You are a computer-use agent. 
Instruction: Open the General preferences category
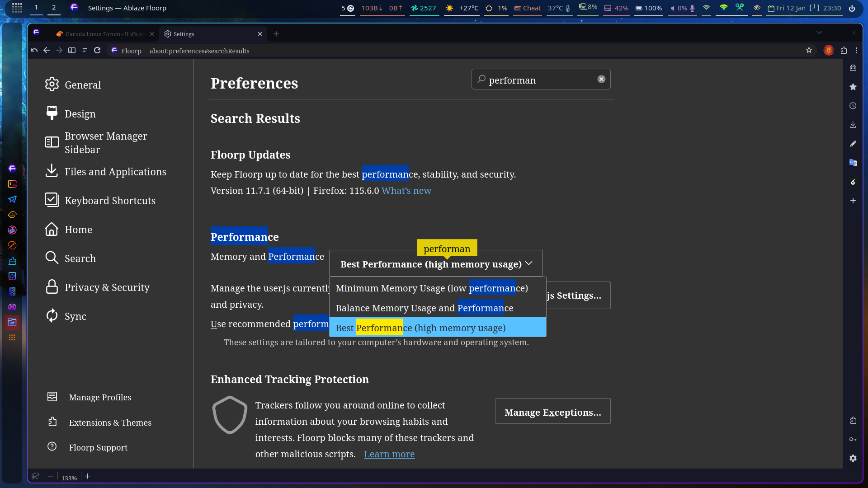click(x=73, y=84)
